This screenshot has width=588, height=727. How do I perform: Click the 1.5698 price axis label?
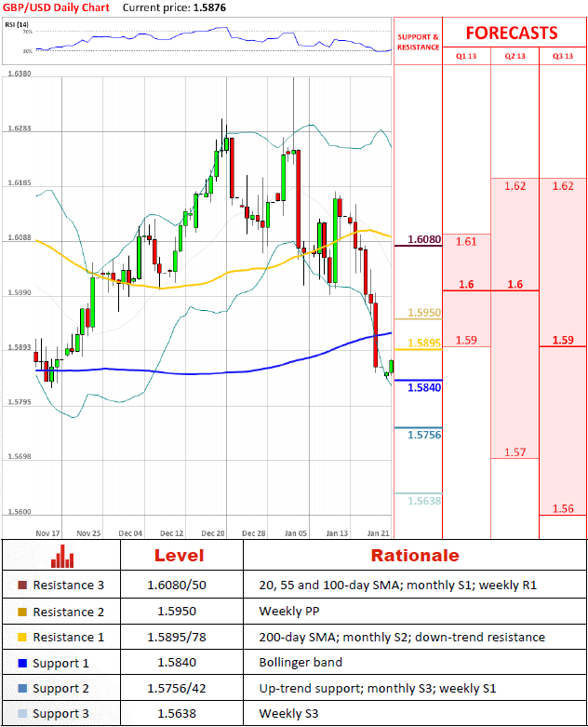point(20,456)
